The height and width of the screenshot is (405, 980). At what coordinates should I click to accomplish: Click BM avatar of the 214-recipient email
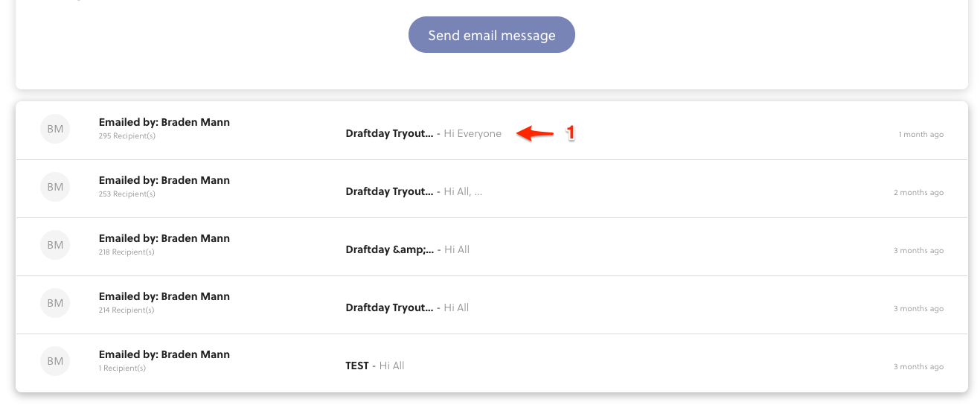pos(55,303)
